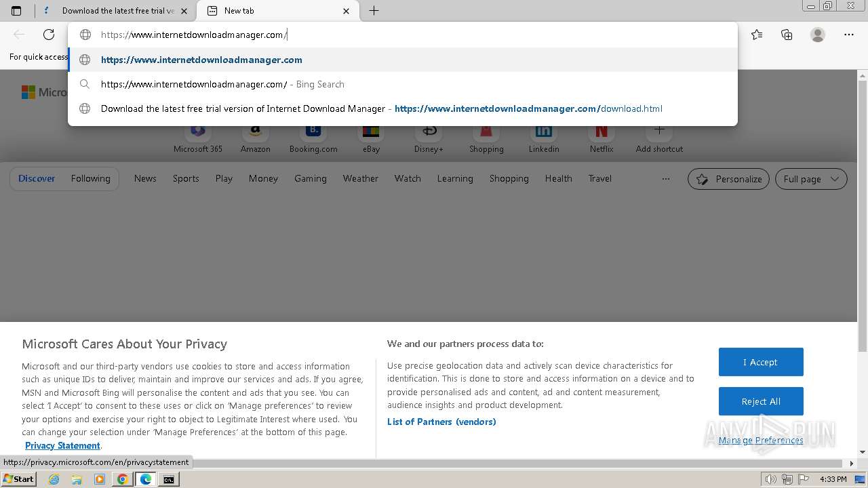
Task: Click the Personalize button
Action: 728,179
